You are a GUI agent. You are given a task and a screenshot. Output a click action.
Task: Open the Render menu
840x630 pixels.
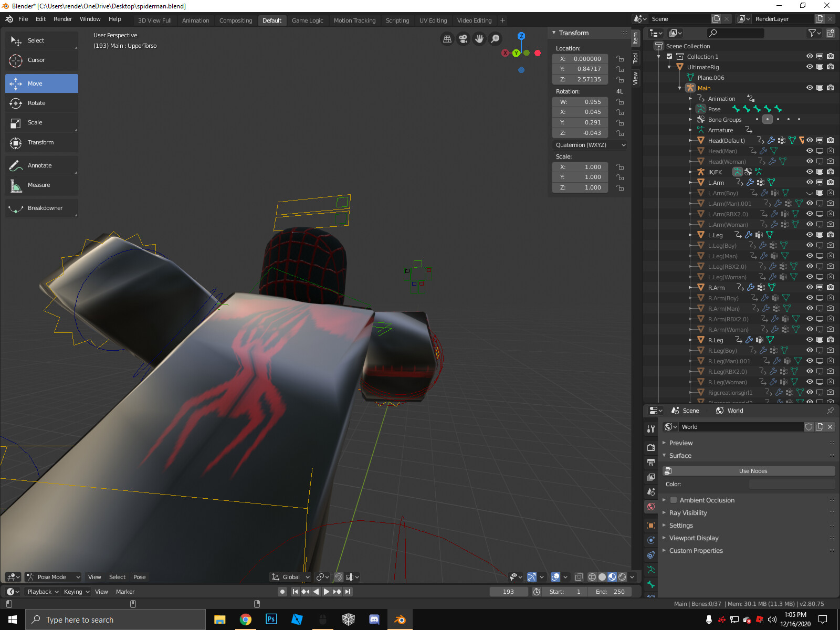62,19
